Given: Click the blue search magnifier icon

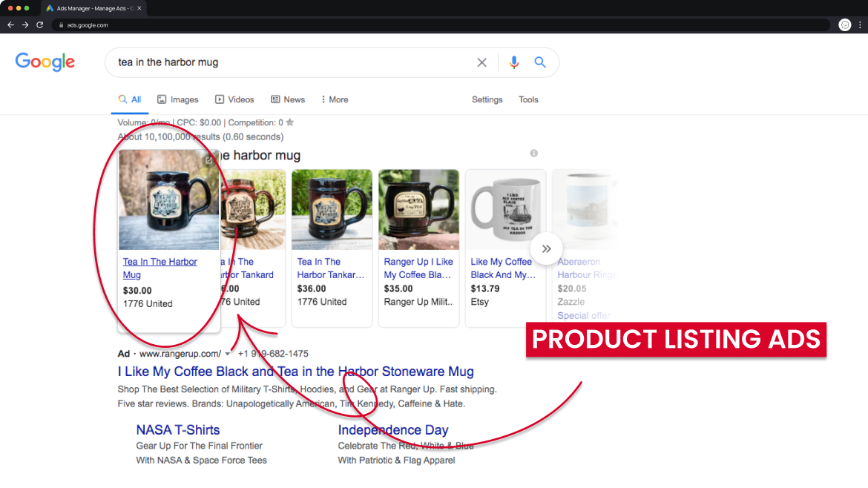Looking at the screenshot, I should (x=540, y=62).
